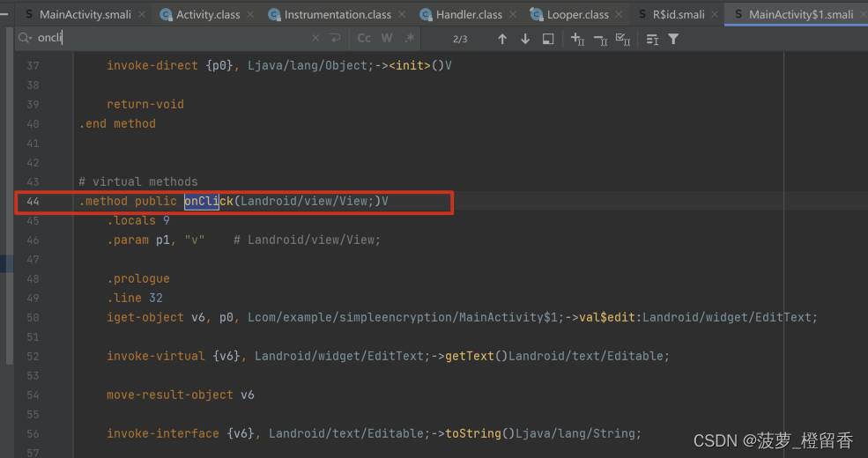Click '.end method' on line 40

click(117, 123)
